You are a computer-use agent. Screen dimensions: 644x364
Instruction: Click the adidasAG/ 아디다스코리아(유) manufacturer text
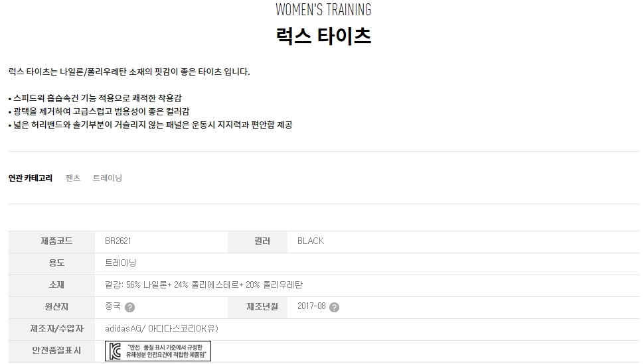(161, 329)
